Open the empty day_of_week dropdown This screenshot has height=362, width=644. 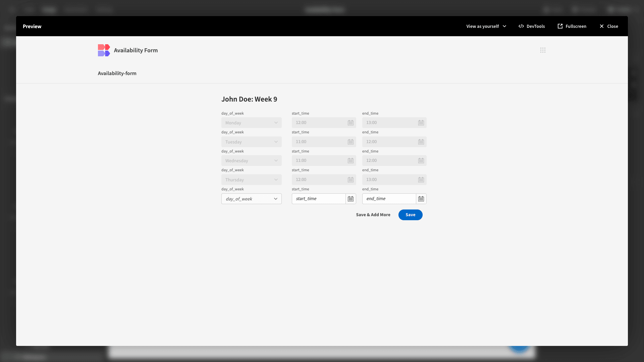[x=252, y=199]
